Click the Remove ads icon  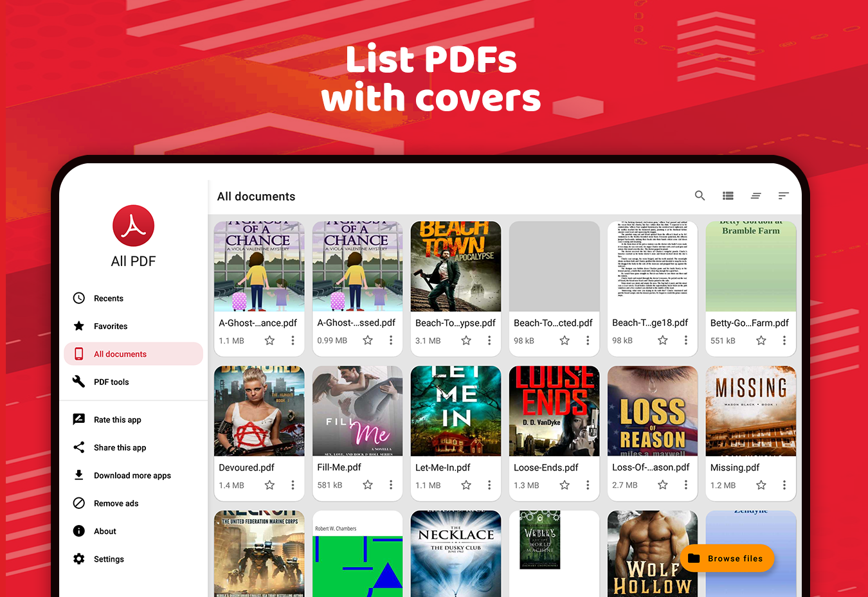[x=78, y=503]
